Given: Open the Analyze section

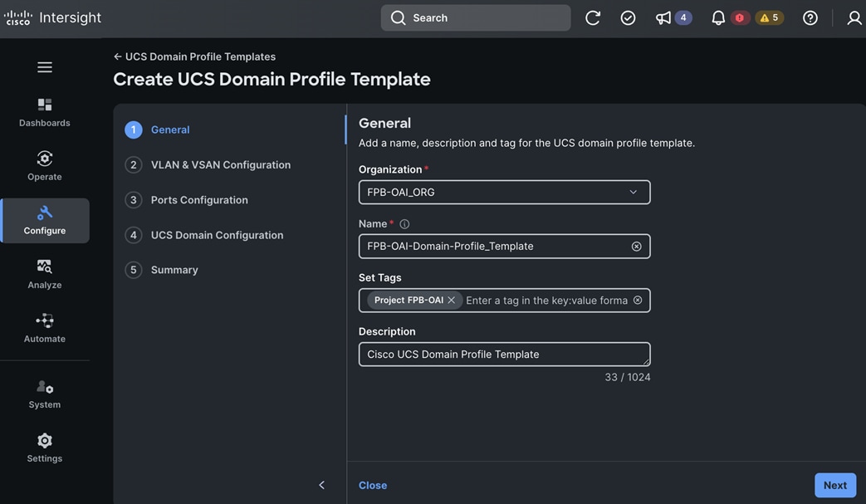Looking at the screenshot, I should [x=45, y=274].
